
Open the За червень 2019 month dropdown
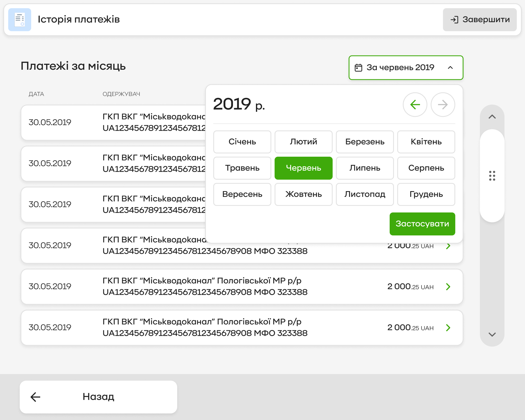(x=406, y=68)
